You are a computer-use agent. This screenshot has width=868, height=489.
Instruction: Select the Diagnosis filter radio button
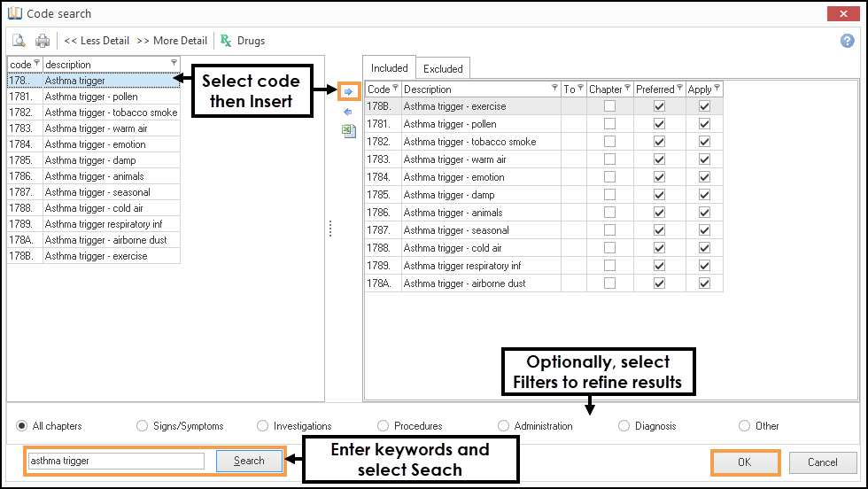(x=624, y=426)
